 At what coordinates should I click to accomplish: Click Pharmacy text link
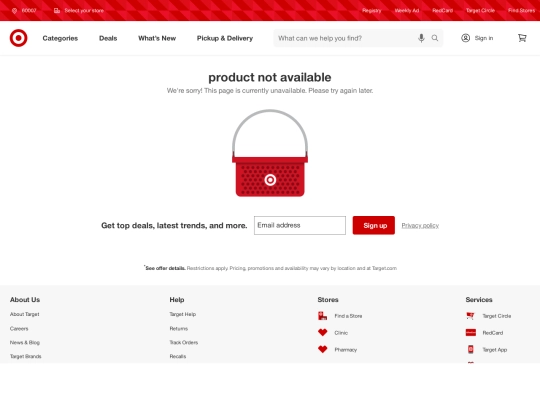(x=345, y=350)
